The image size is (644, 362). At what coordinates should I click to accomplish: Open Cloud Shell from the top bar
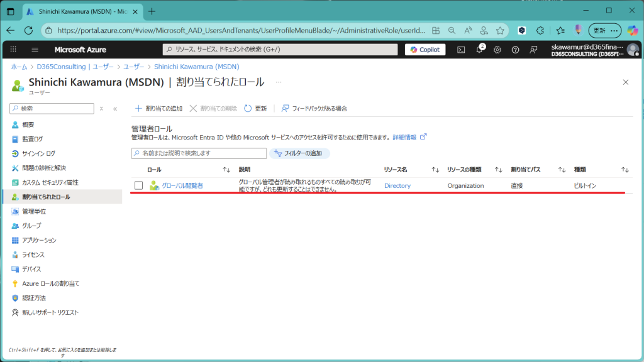461,50
